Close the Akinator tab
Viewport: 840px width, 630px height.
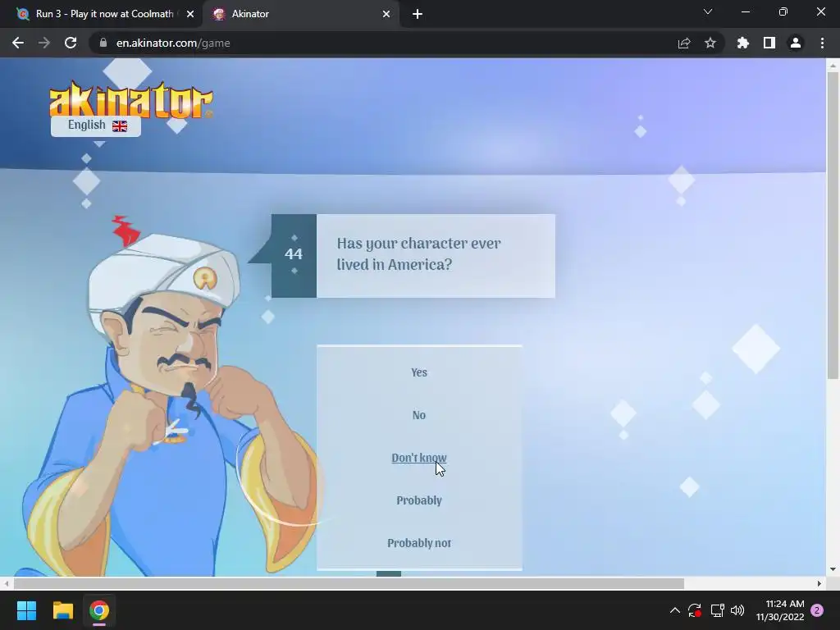coord(386,14)
